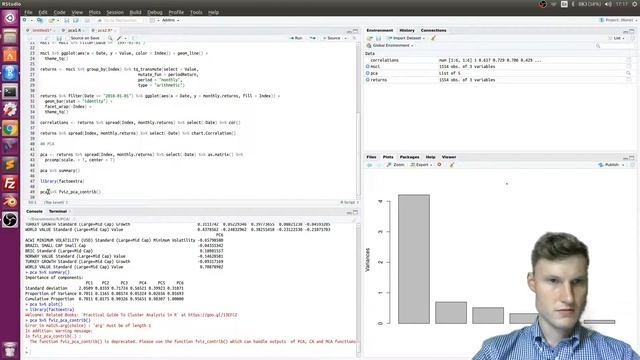Inspect pca list with the magnifier icon
640x360 pixels.
pyautogui.click(x=629, y=73)
